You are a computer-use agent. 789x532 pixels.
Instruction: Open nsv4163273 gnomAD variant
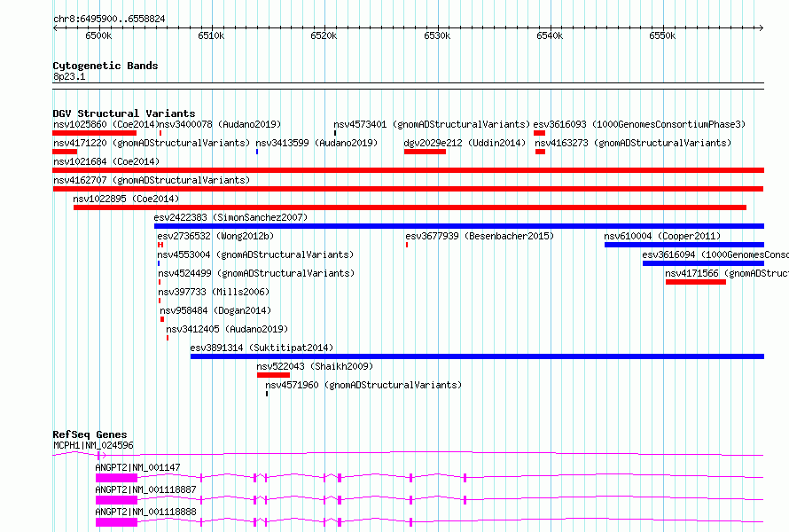tap(633, 143)
